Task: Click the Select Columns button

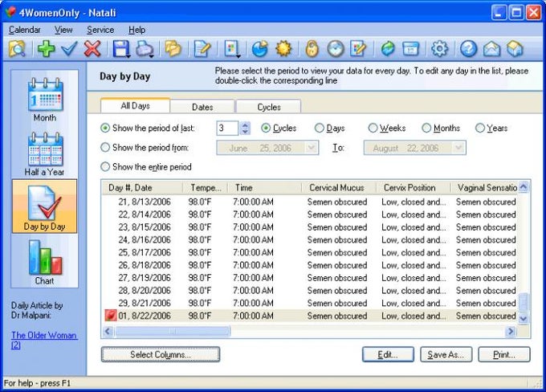Action: (161, 354)
